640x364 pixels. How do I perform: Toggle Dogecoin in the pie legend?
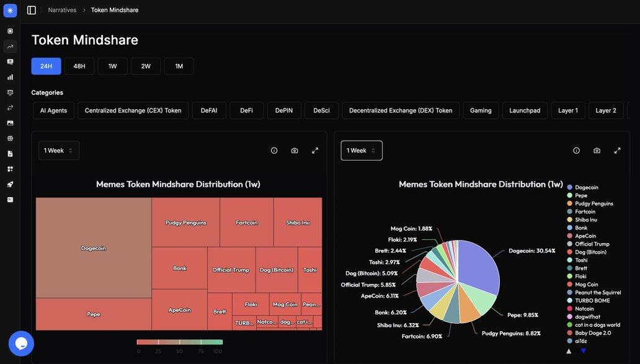tap(583, 188)
